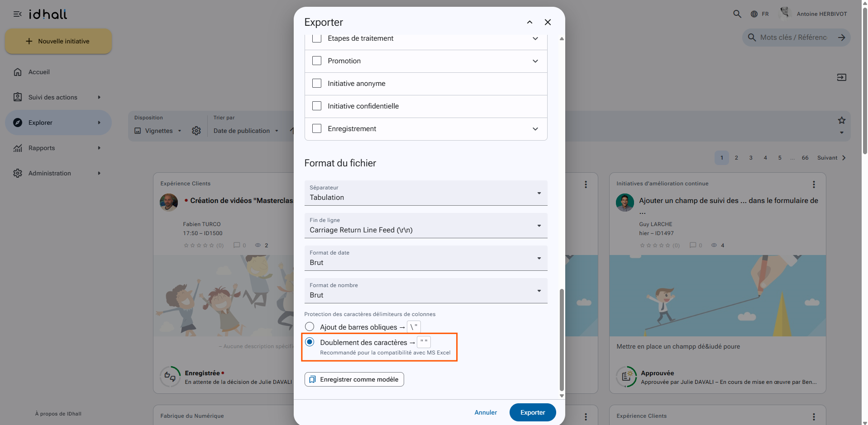This screenshot has height=425, width=868.
Task: Click the favorites star icon in filter bar
Action: tap(842, 120)
